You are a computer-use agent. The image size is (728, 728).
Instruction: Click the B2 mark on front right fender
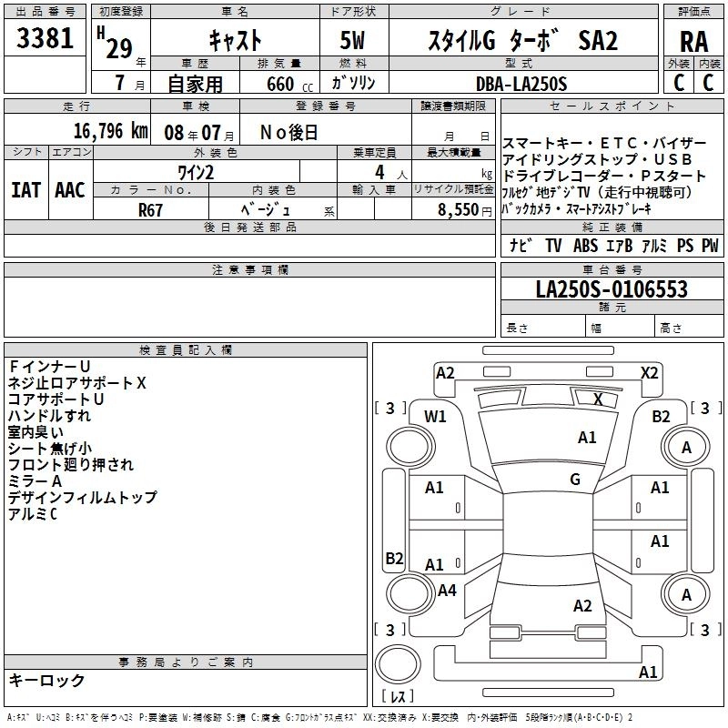[661, 417]
